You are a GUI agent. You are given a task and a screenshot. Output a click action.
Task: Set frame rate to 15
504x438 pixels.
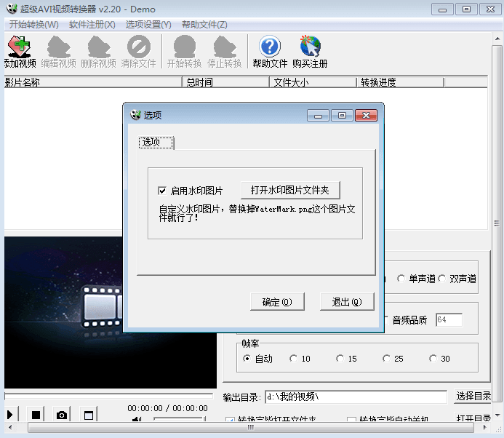point(340,358)
